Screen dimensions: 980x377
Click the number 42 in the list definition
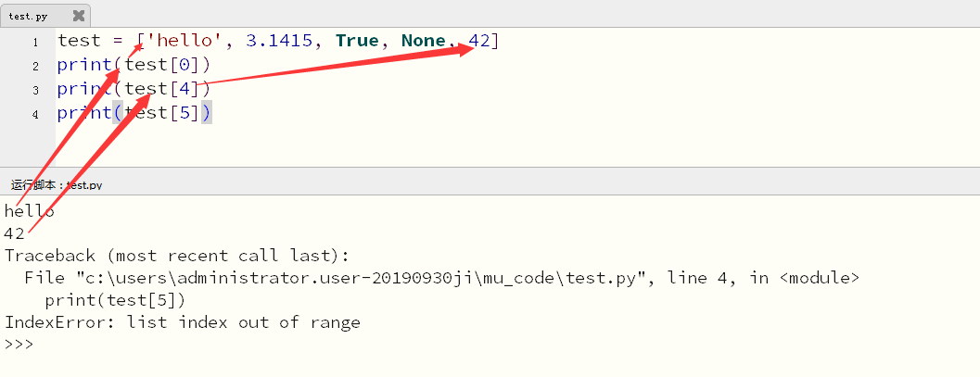coord(479,41)
